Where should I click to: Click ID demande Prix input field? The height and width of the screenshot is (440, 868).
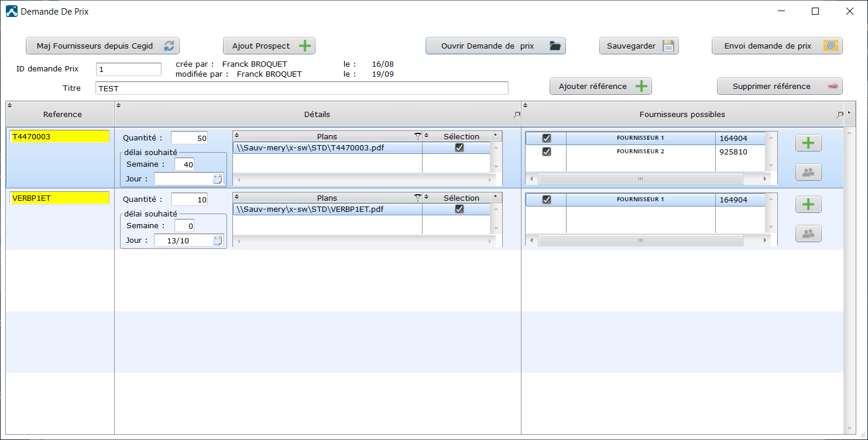pyautogui.click(x=129, y=69)
